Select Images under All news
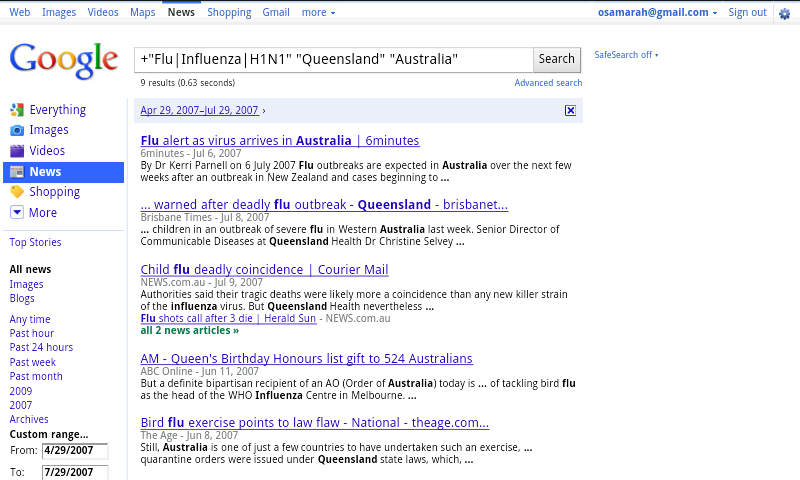Viewport: 800px width, 480px height. point(26,284)
